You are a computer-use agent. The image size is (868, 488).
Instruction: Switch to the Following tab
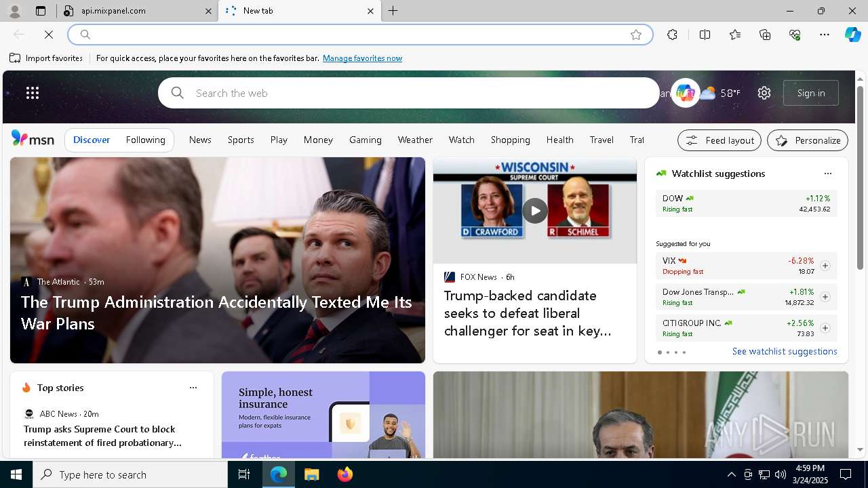145,140
